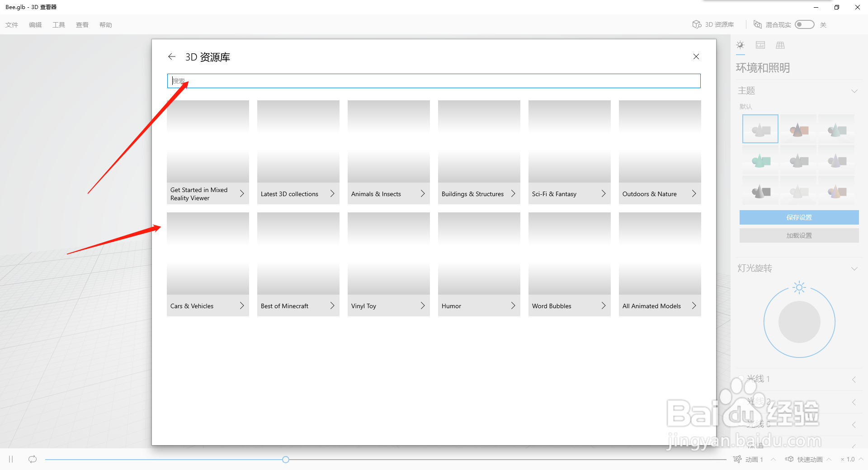Image resolution: width=868 pixels, height=470 pixels.
Task: Select the environment and lighting tab icon
Action: [740, 45]
